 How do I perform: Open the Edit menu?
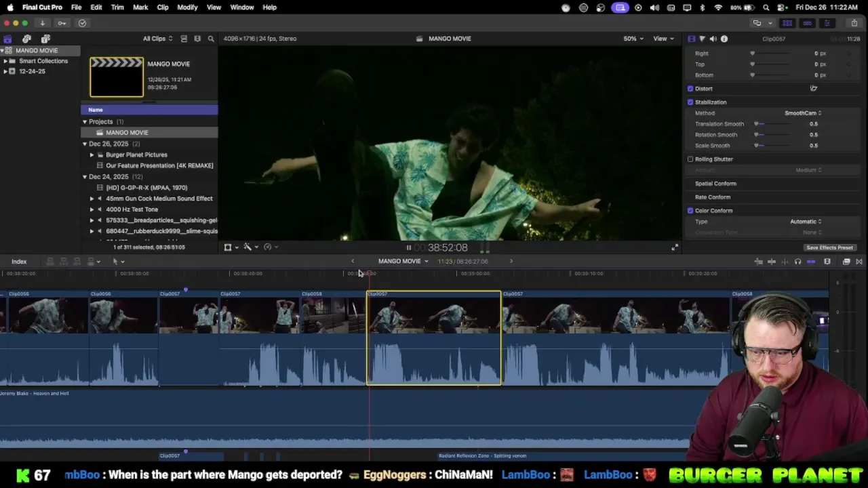[x=96, y=7]
